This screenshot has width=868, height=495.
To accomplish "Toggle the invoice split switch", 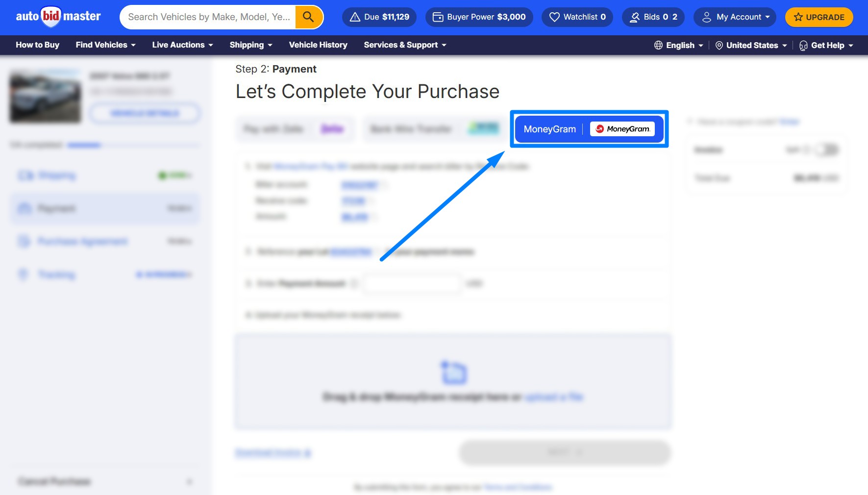I will pyautogui.click(x=827, y=149).
